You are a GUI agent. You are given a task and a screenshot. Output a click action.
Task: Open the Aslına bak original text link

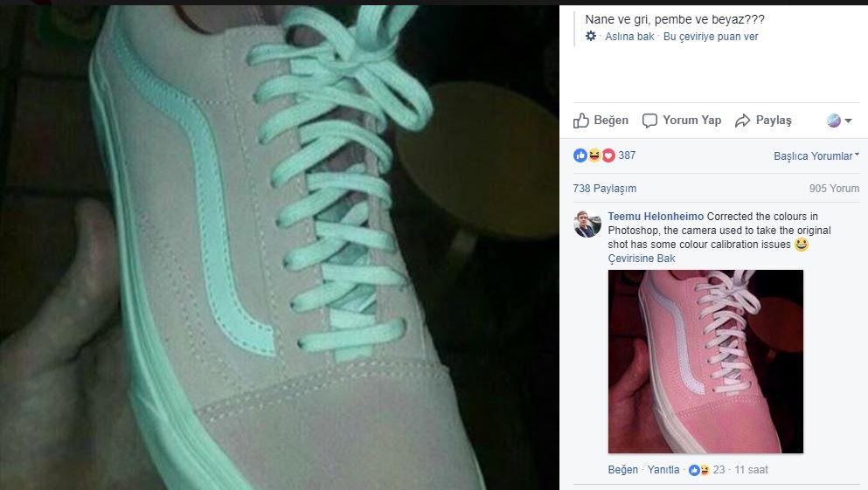click(x=629, y=37)
